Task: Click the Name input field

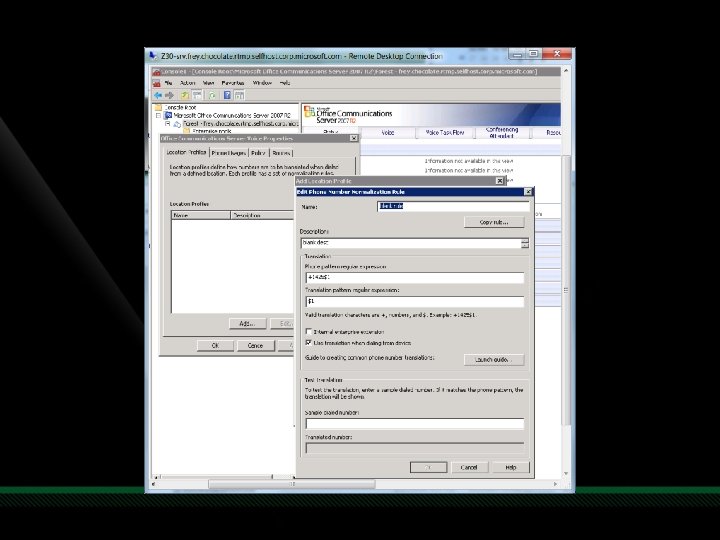Action: coord(454,206)
